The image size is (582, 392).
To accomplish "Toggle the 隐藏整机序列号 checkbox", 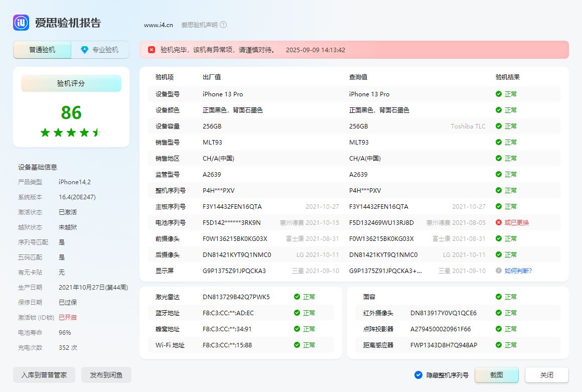I will (x=418, y=374).
